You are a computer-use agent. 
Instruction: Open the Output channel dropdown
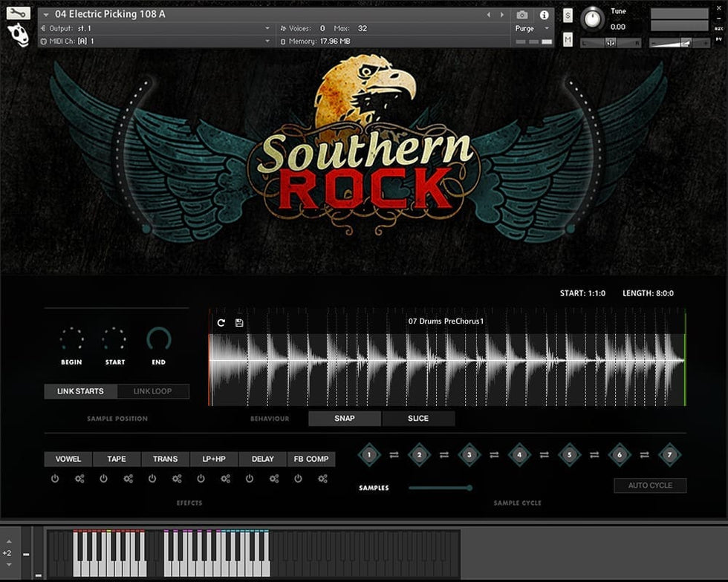[x=267, y=28]
